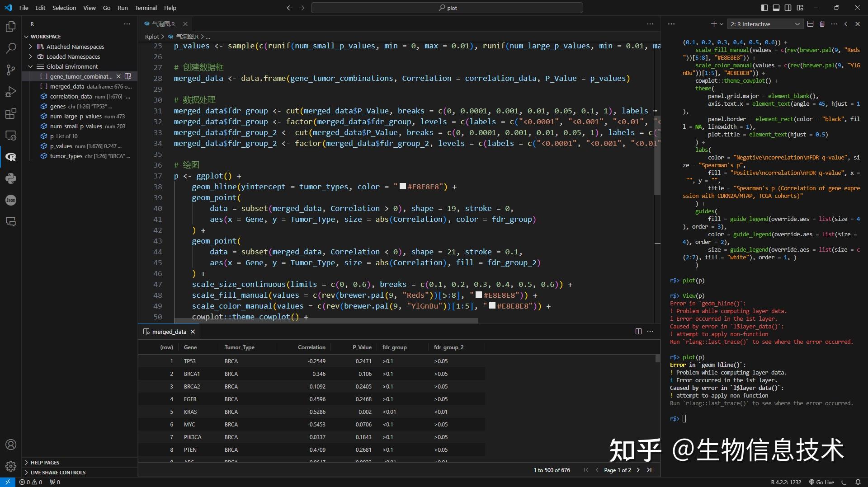Open the Python view from the activity bar
The width and height of the screenshot is (868, 487).
click(11, 178)
